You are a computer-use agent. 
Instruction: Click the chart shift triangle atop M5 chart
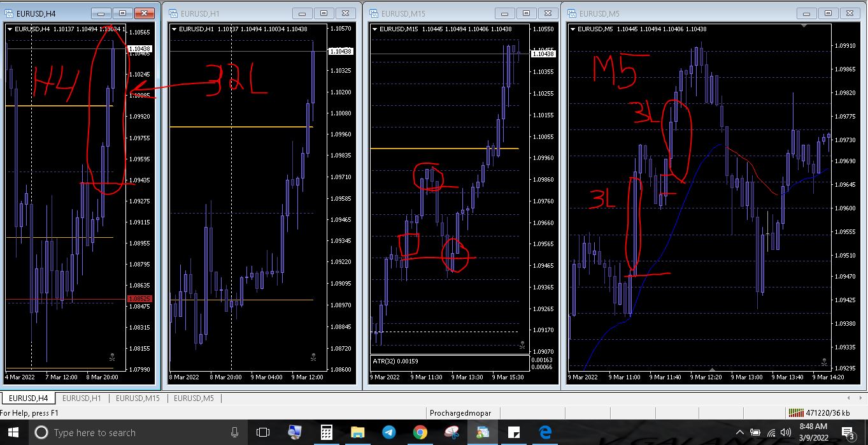click(804, 26)
